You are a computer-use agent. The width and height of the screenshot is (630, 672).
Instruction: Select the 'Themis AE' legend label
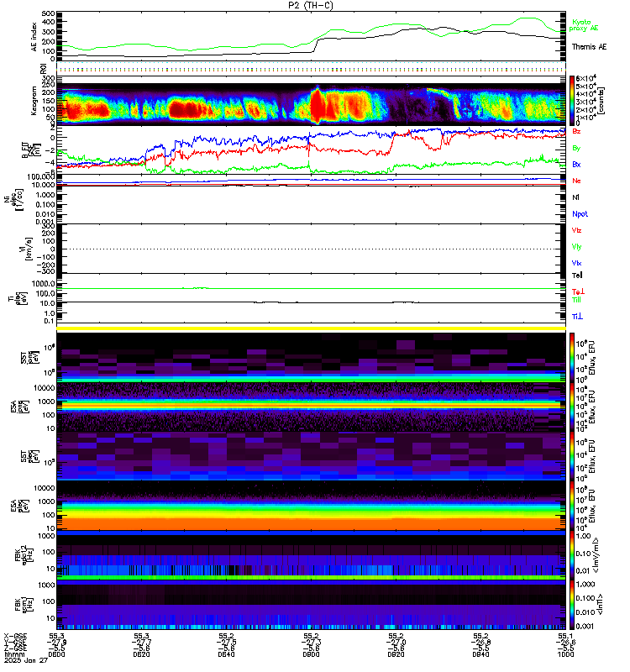589,47
